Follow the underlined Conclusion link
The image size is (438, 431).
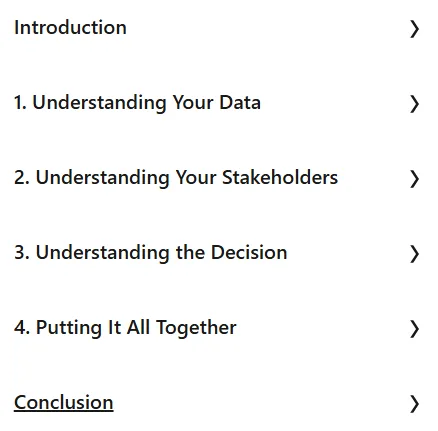coord(64,403)
